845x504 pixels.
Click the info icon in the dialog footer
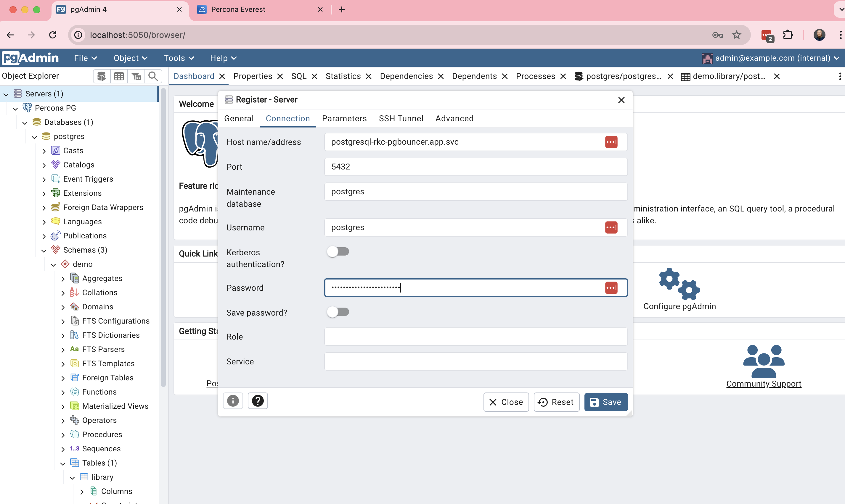pyautogui.click(x=233, y=401)
